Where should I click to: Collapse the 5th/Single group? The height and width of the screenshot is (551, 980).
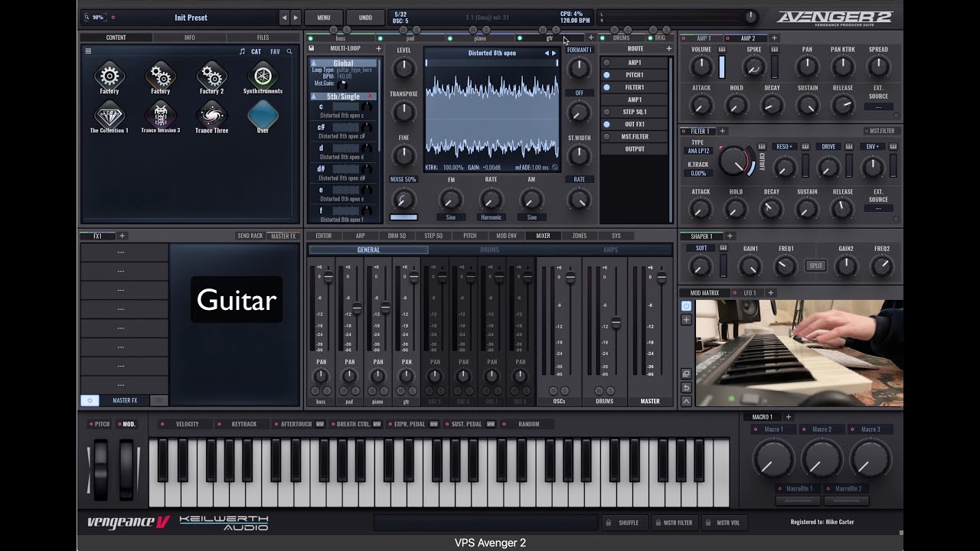(314, 96)
